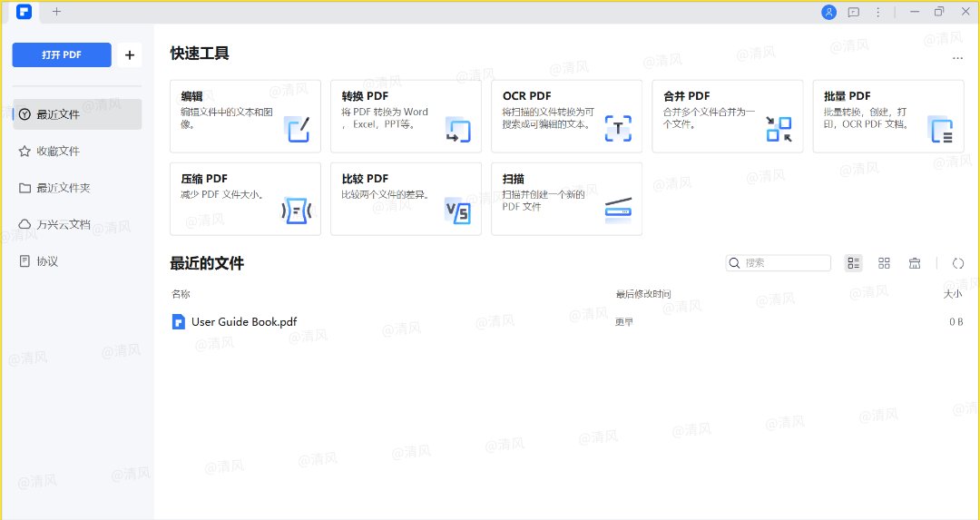This screenshot has width=980, height=520.
Task: Click the 打开 PDF button
Action: (62, 55)
